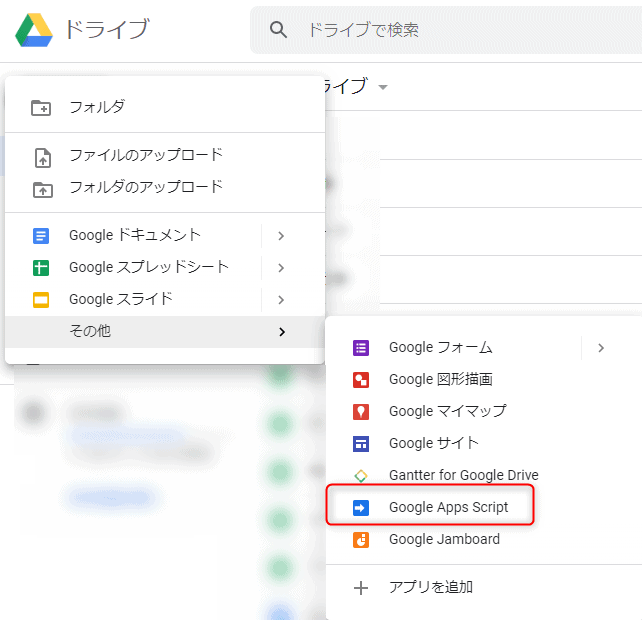Click the Google Forms purple icon

click(x=361, y=348)
